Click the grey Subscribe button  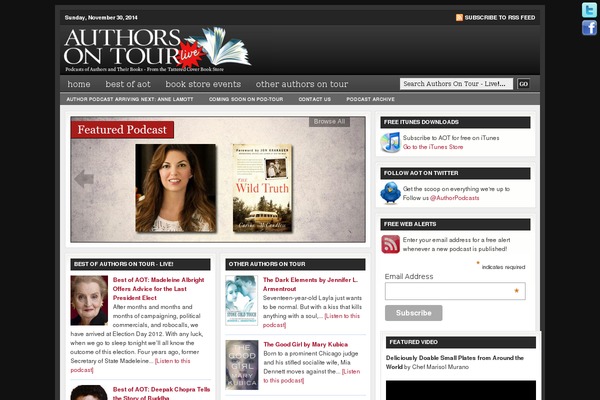point(414,313)
